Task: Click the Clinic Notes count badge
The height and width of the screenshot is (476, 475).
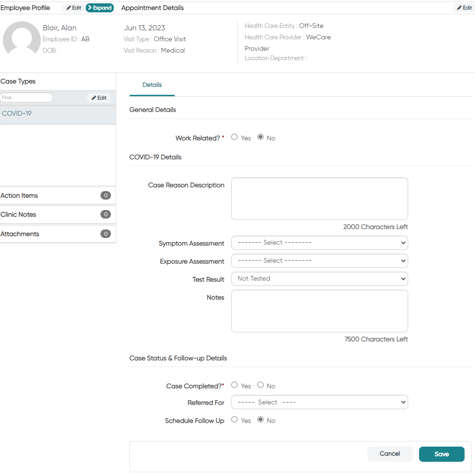Action: (x=106, y=214)
